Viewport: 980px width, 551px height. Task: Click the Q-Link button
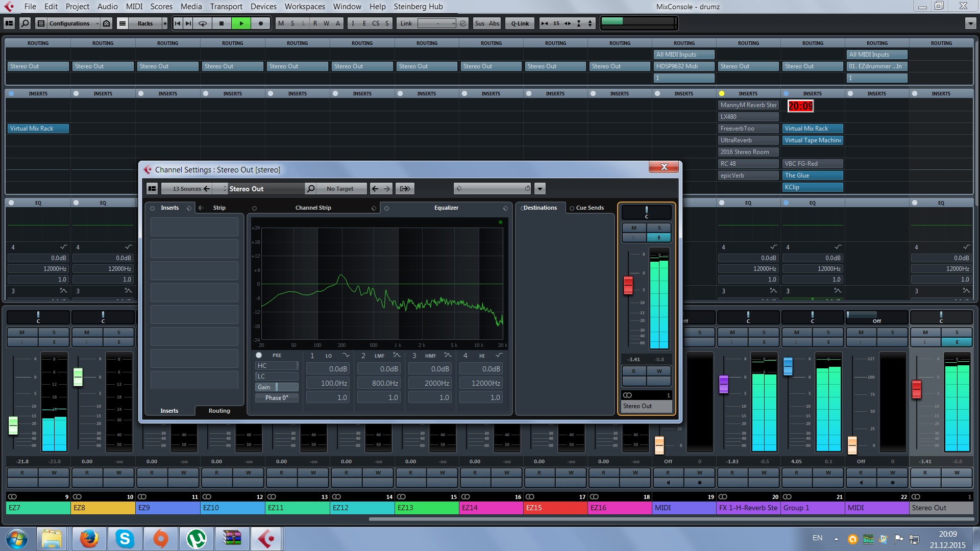pos(520,23)
